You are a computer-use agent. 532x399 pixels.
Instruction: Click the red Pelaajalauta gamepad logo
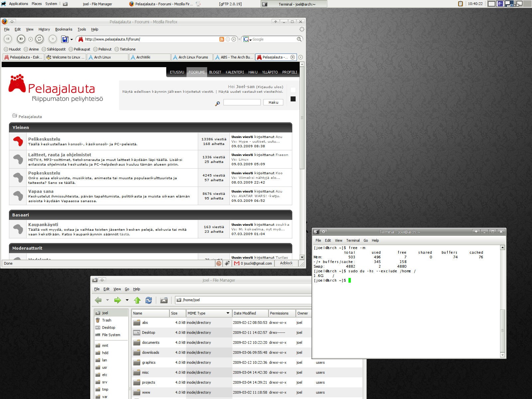coord(17,83)
